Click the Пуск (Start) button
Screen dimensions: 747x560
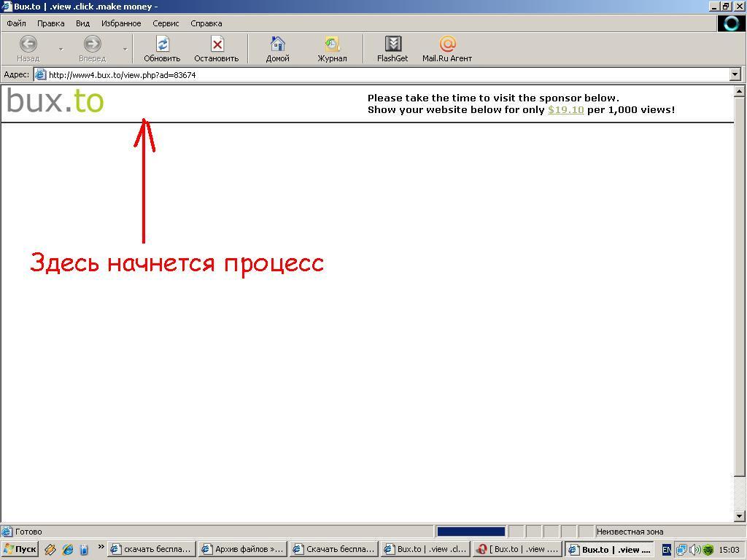20,550
